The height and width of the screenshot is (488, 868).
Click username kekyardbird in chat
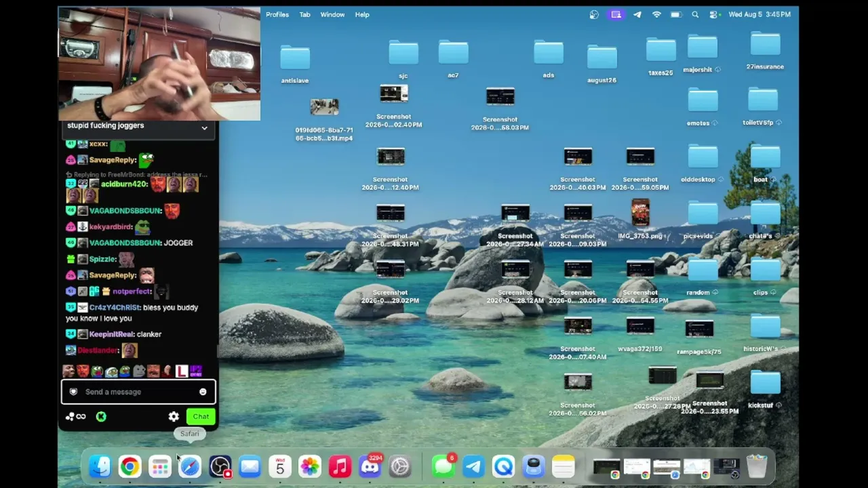coord(111,227)
